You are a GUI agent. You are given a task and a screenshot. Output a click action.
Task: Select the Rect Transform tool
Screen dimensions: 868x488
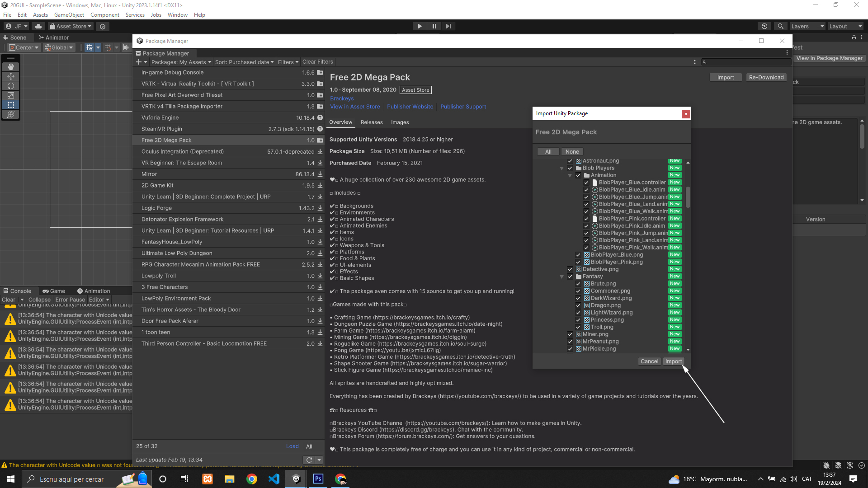(x=11, y=105)
